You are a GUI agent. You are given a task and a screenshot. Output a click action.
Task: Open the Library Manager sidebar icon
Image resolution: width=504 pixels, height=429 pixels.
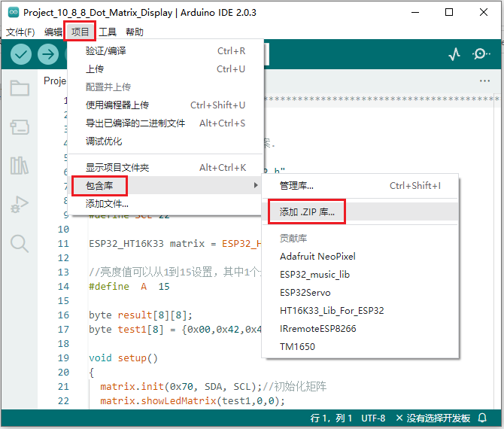pyautogui.click(x=20, y=166)
